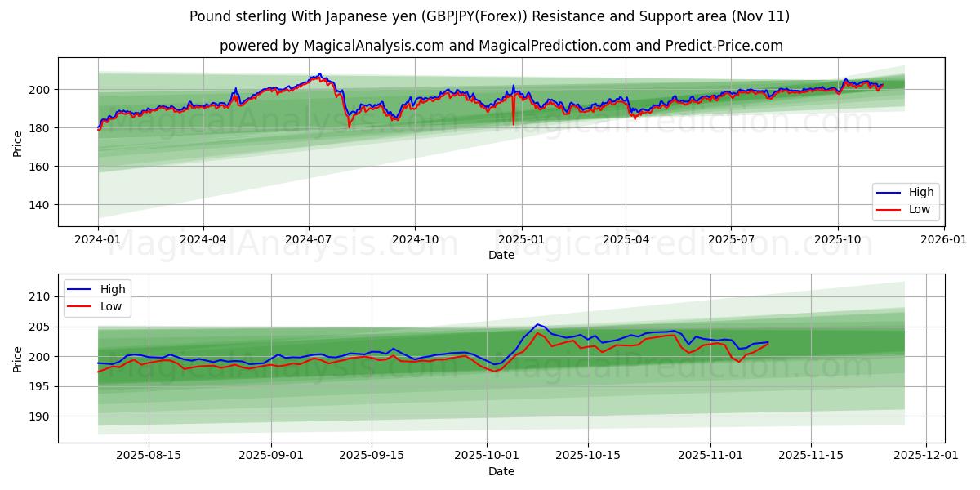Expand the top chart legend box

[906, 200]
